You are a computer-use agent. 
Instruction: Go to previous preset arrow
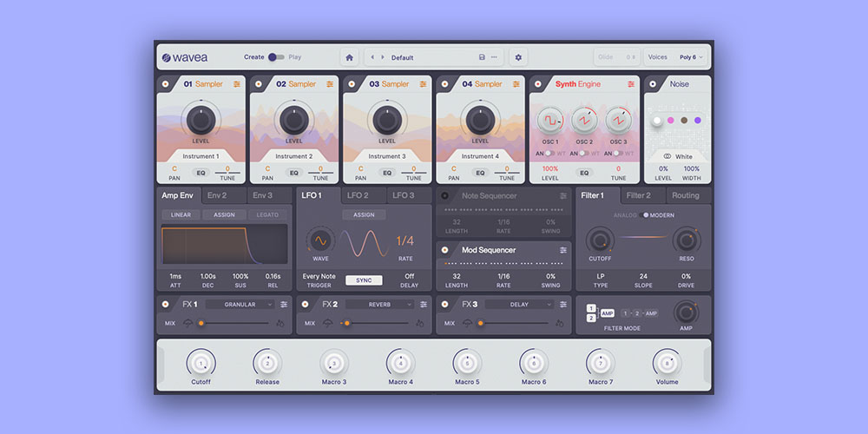point(372,57)
